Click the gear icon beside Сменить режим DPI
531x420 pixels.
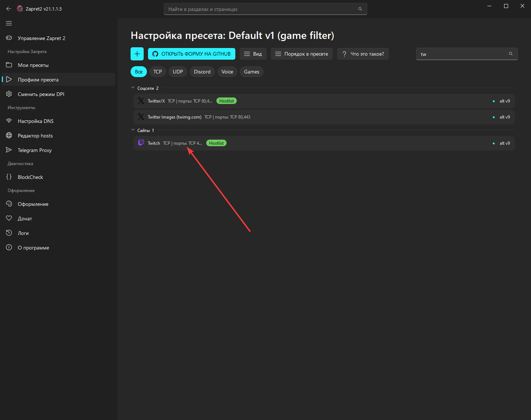coord(9,94)
